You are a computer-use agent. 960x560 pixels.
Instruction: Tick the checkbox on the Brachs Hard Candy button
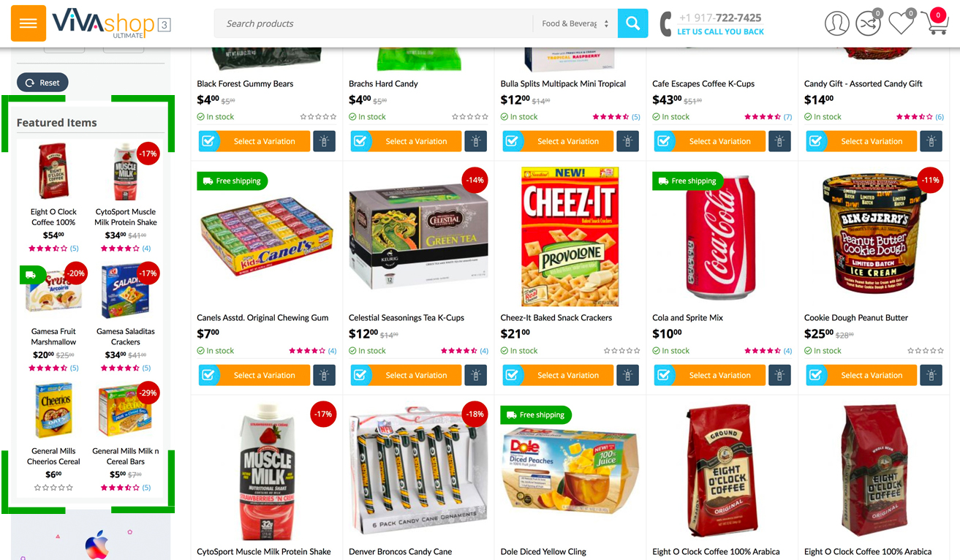360,141
